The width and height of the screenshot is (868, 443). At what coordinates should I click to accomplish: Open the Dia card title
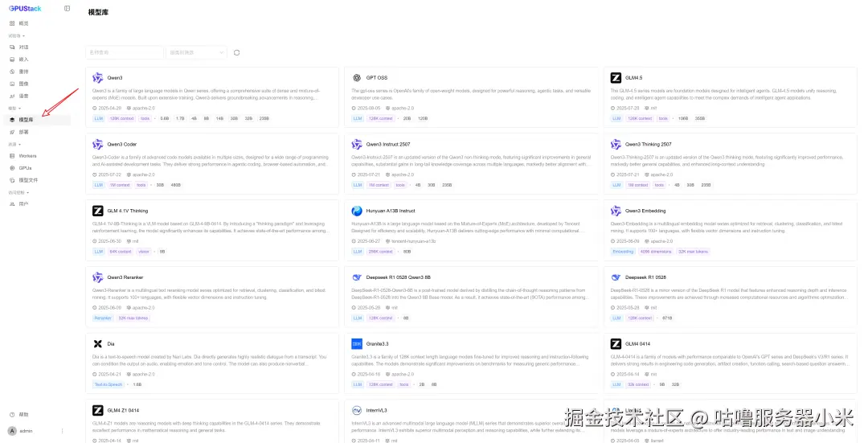[111, 344]
